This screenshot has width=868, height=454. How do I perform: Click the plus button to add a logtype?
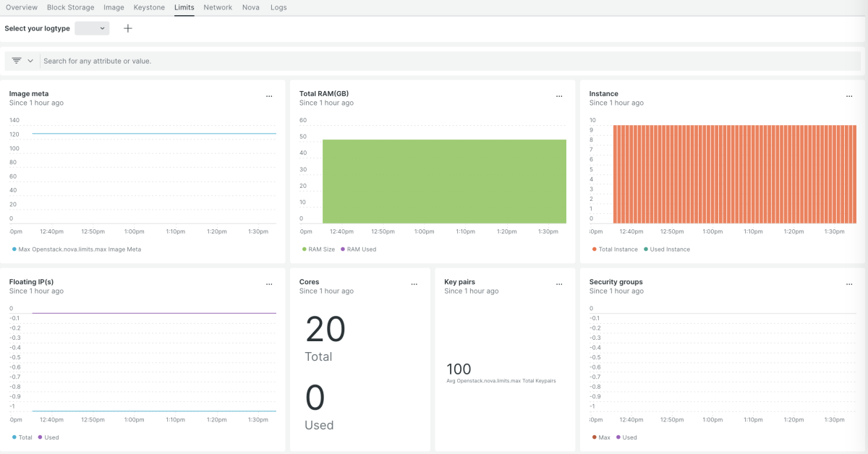pos(128,28)
